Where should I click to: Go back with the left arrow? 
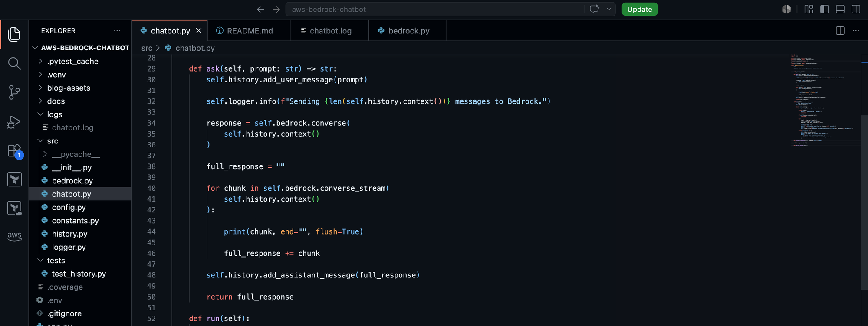260,9
